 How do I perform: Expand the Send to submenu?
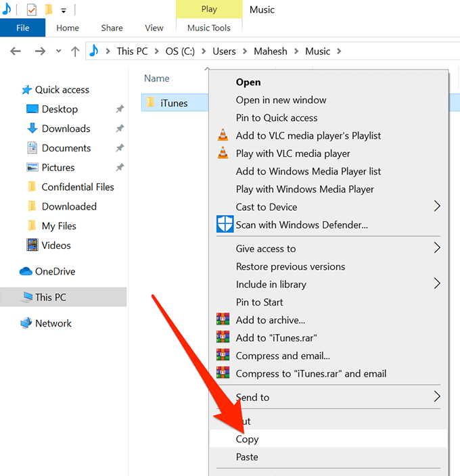(x=329, y=398)
